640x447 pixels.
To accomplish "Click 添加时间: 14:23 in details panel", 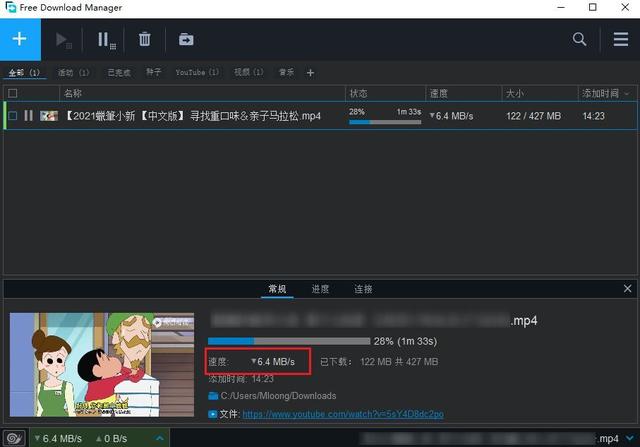I will tap(241, 379).
